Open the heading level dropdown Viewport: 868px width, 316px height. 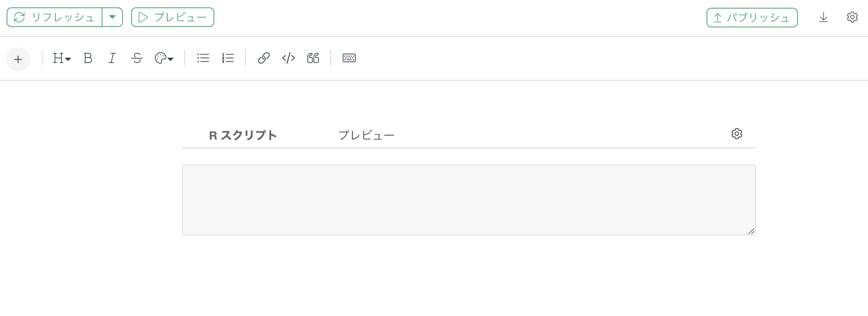click(x=62, y=58)
